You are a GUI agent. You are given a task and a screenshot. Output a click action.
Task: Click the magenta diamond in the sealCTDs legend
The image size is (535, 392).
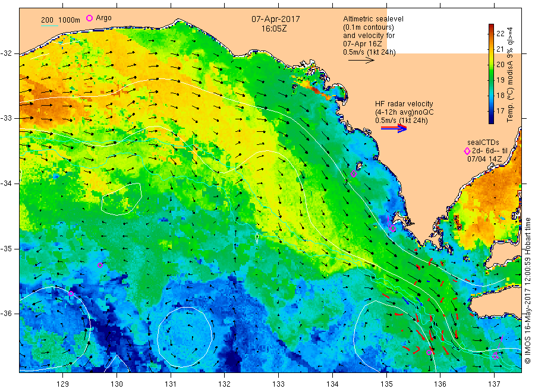(x=467, y=151)
